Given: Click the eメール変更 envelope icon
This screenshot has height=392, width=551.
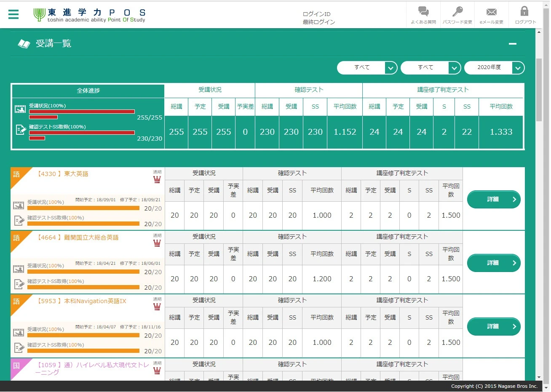Looking at the screenshot, I should (491, 12).
